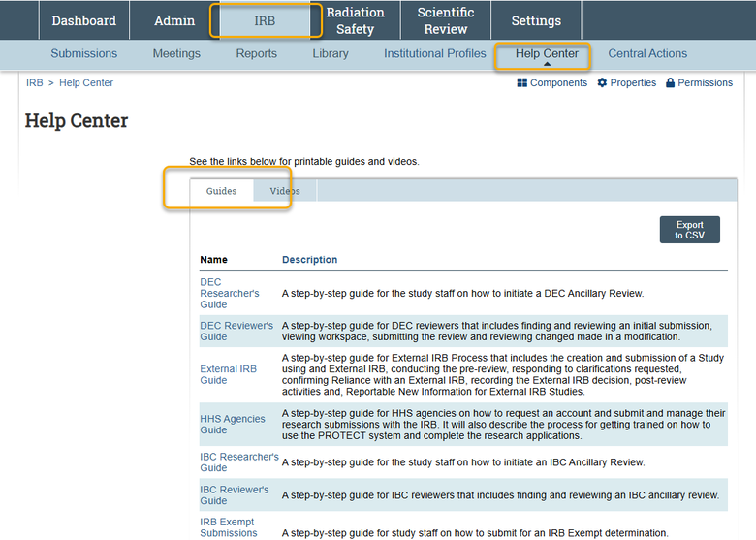Screen dimensions: 756x540
Task: Click the HHS agencies description text
Action: 504,425
